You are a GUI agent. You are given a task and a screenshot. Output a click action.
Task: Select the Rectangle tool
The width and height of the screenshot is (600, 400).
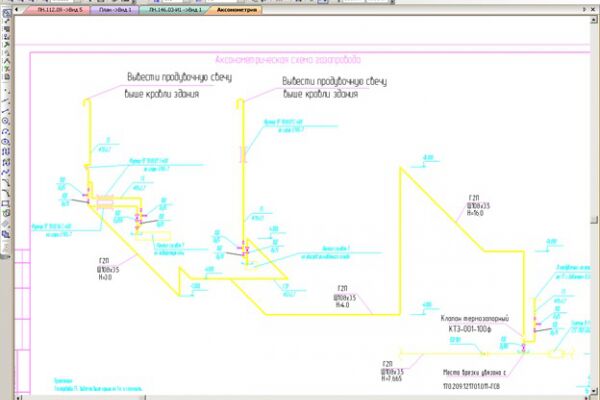[x=5, y=203]
